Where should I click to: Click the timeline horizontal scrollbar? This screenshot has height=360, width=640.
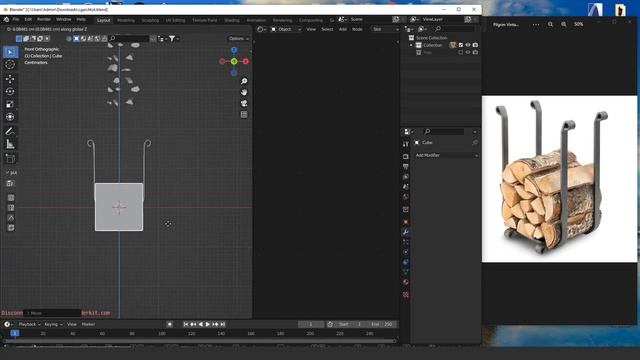(x=199, y=340)
